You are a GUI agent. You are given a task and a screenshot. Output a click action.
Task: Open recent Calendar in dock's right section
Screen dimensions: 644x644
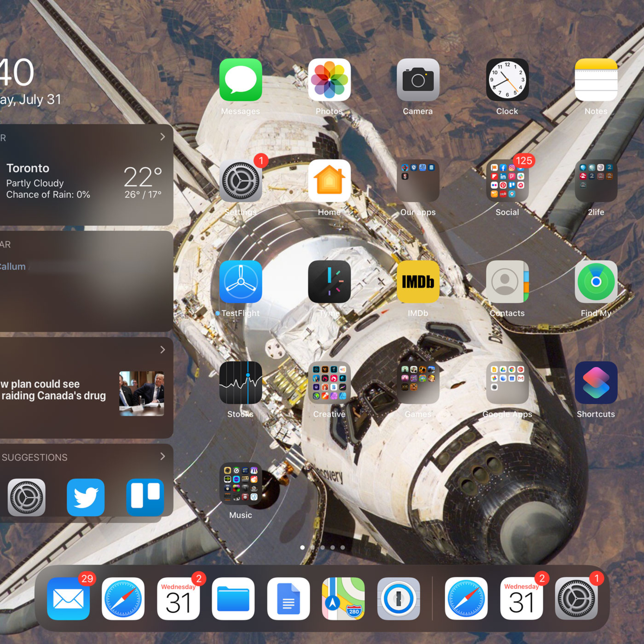point(521,599)
